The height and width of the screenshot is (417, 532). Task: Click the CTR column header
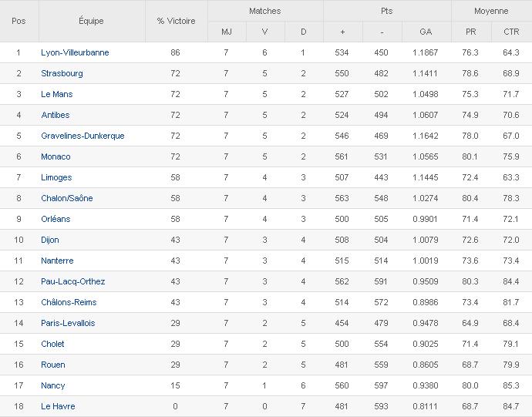[x=510, y=32]
